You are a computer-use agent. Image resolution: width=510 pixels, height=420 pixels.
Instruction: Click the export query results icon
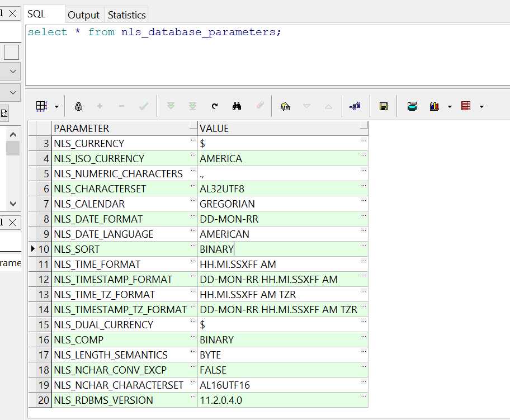coord(412,106)
